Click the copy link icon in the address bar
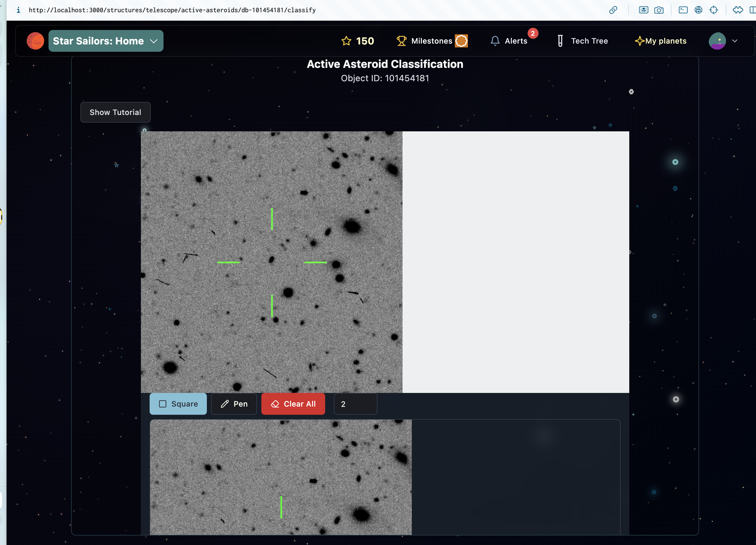The image size is (756, 545). [x=613, y=10]
